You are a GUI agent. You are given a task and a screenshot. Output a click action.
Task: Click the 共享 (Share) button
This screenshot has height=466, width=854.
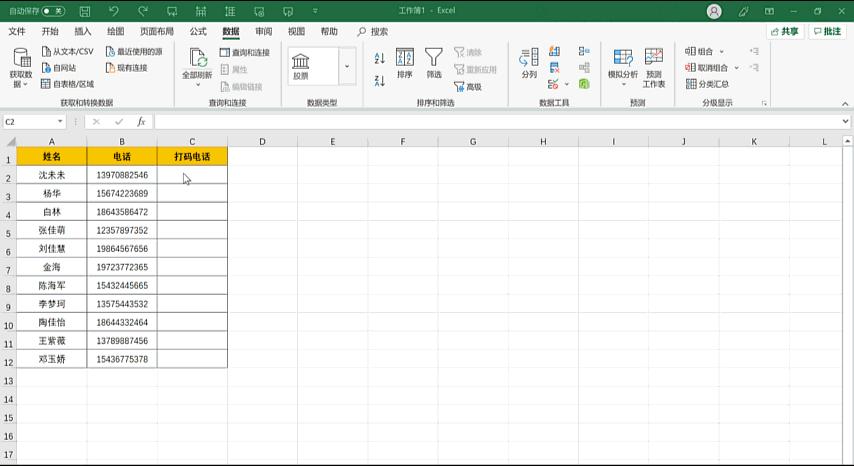(x=785, y=32)
